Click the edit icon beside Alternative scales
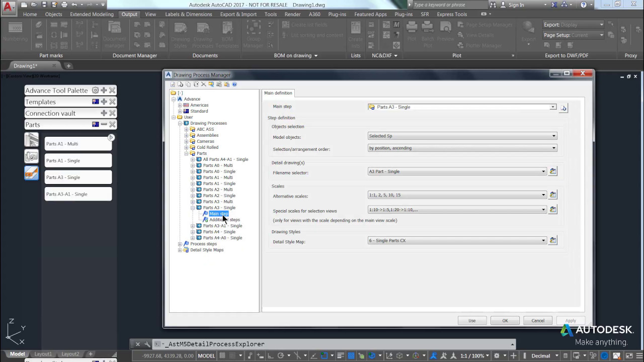This screenshot has width=644, height=362. click(553, 195)
